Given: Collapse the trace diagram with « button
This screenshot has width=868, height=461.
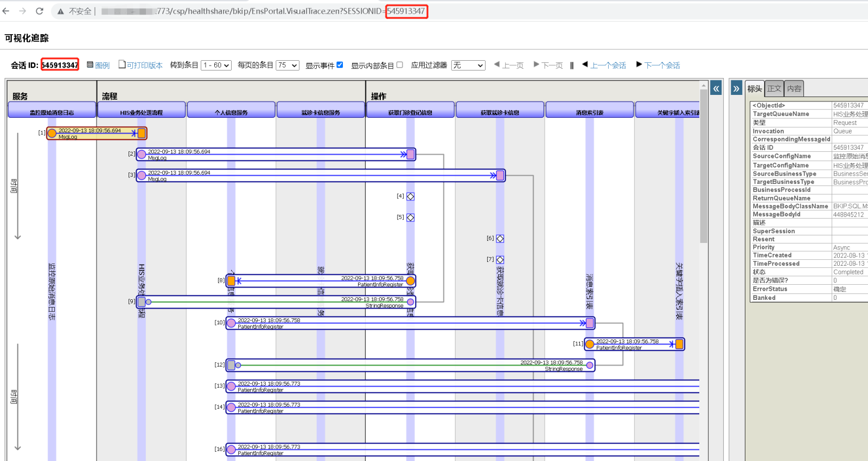Looking at the screenshot, I should [x=716, y=88].
